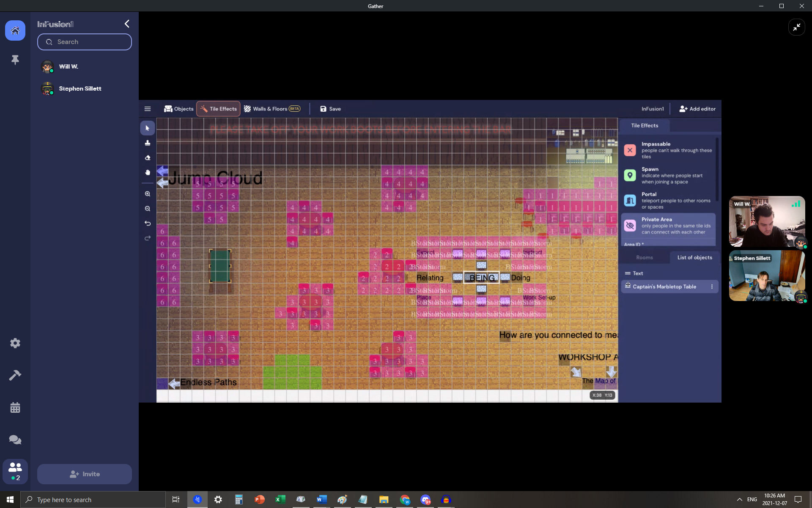Click the Add editor button
812x508 pixels.
tap(697, 109)
